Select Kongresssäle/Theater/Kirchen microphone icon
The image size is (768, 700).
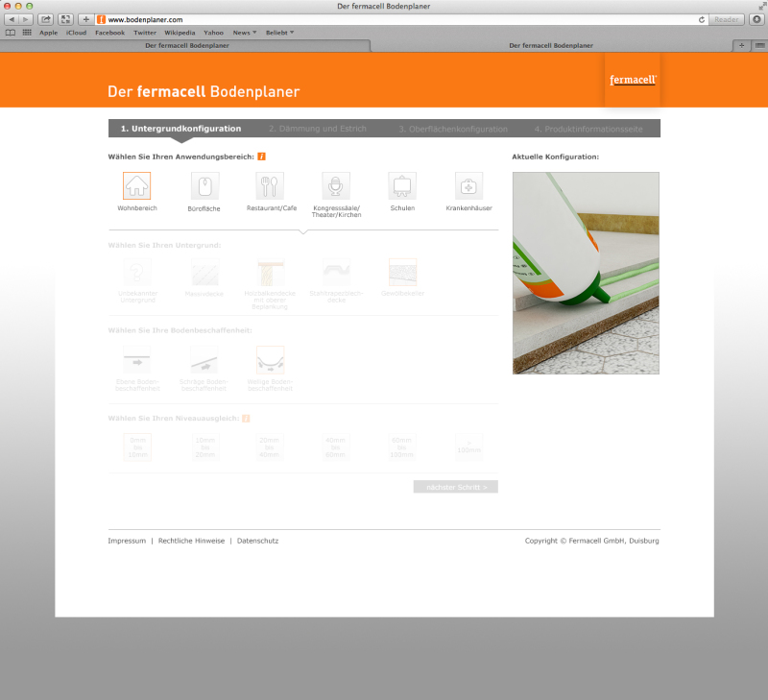click(335, 185)
